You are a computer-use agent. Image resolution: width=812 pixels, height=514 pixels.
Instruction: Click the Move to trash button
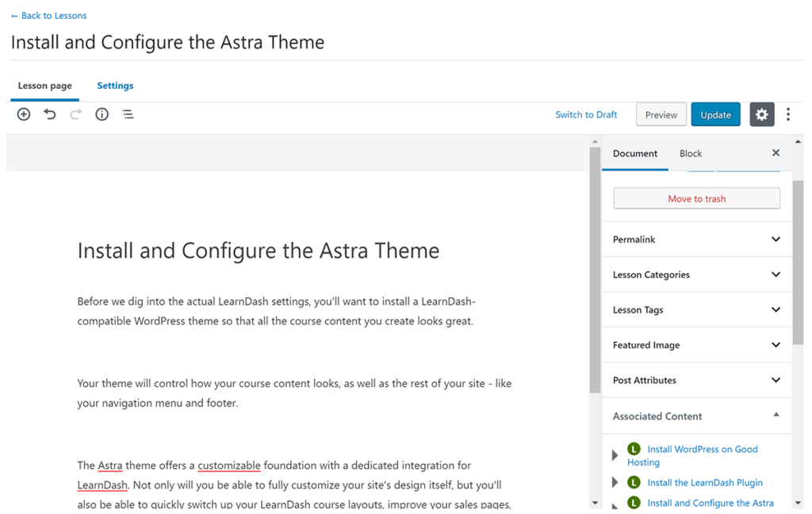[x=696, y=198]
